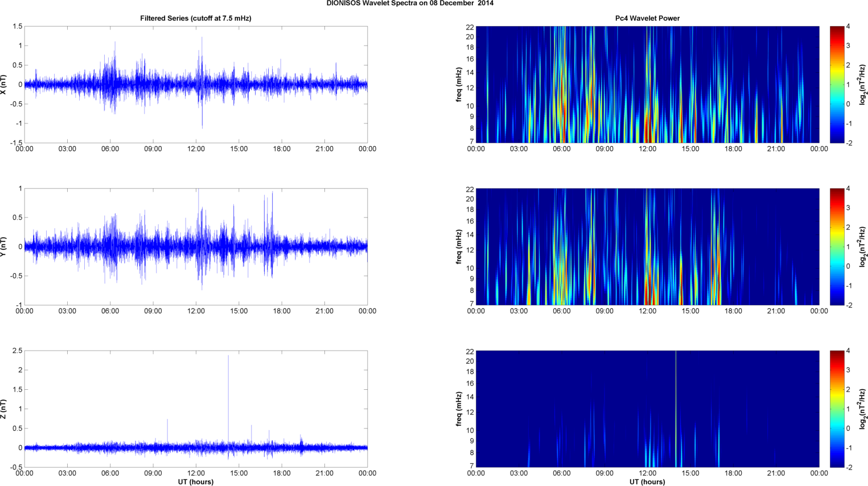This screenshot has width=868, height=486.
Task: Click UT (hours) label under the Z wavelet plot
Action: click(647, 482)
